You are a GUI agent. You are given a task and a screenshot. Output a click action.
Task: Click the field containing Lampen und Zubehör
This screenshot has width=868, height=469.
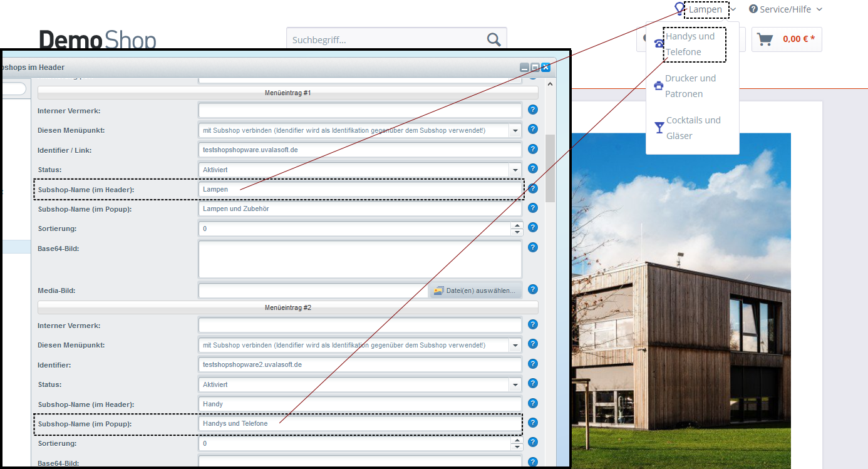[360, 209]
